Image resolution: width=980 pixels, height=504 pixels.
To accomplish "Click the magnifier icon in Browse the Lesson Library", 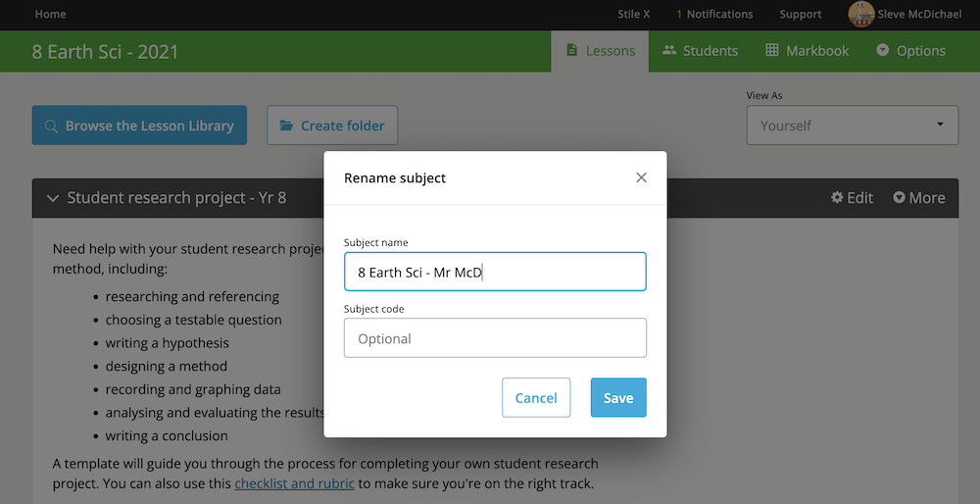I will (x=51, y=126).
